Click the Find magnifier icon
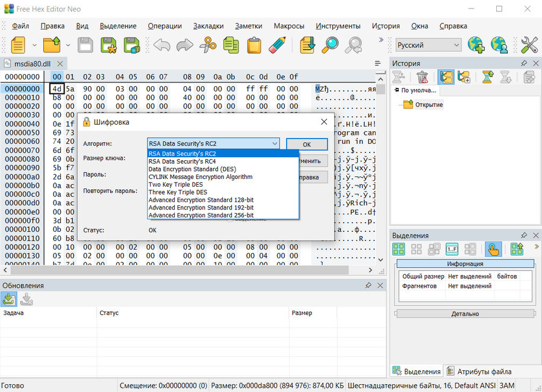 tap(330, 45)
